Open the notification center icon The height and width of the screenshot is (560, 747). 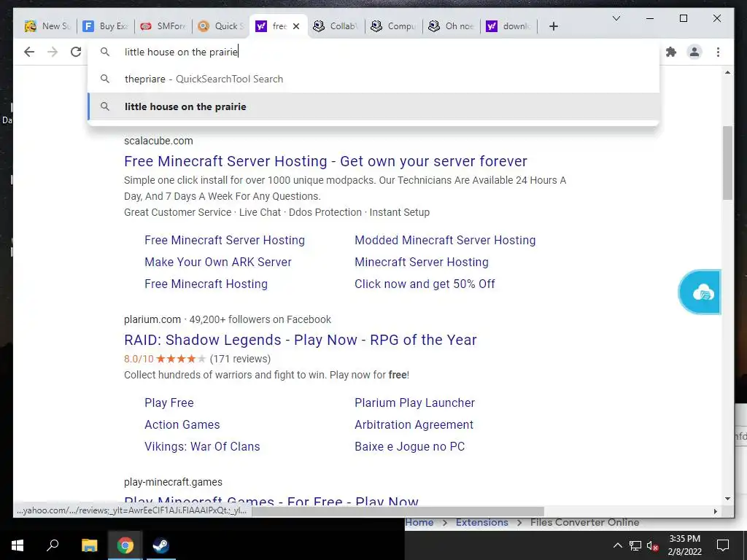[x=723, y=545]
